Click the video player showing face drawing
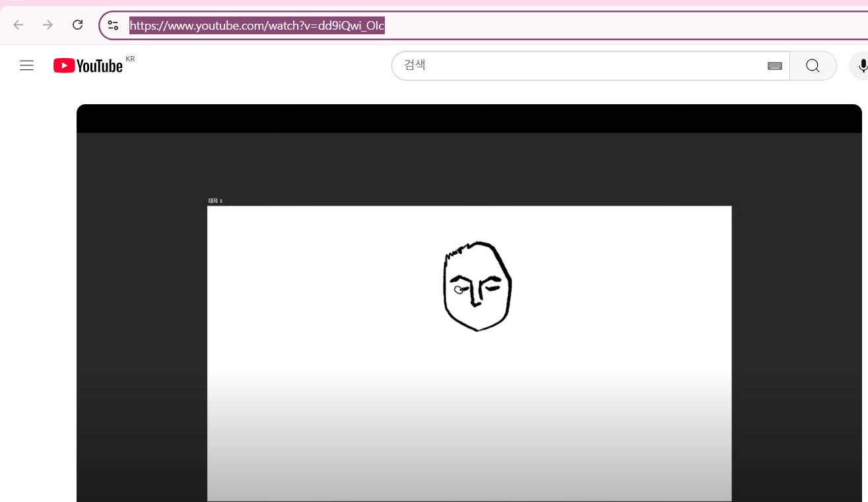The image size is (868, 502). pyautogui.click(x=469, y=303)
